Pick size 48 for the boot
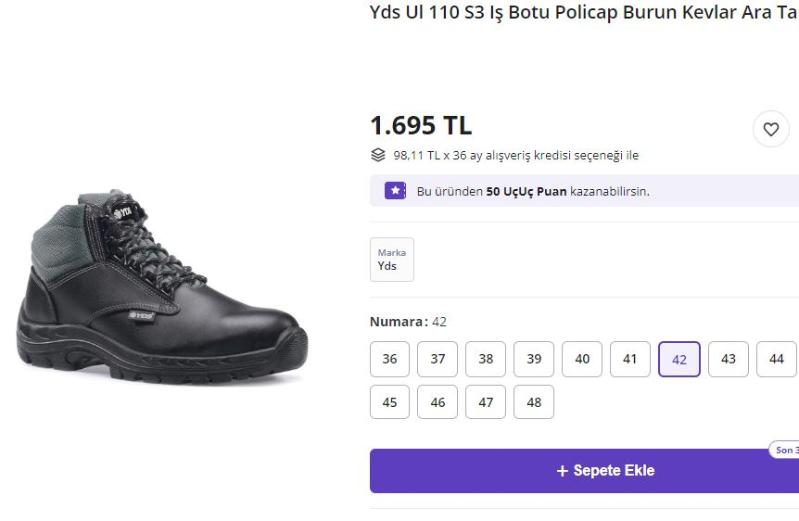This screenshot has width=799, height=521. 533,402
